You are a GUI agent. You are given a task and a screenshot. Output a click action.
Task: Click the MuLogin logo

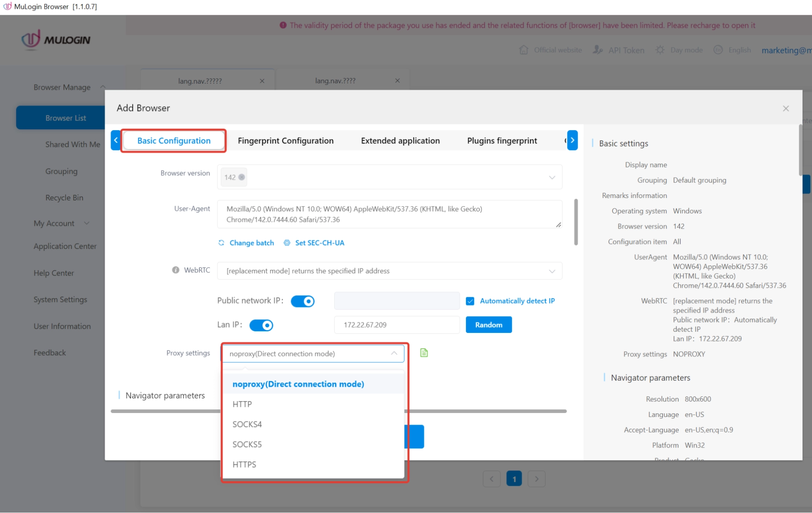pos(55,40)
